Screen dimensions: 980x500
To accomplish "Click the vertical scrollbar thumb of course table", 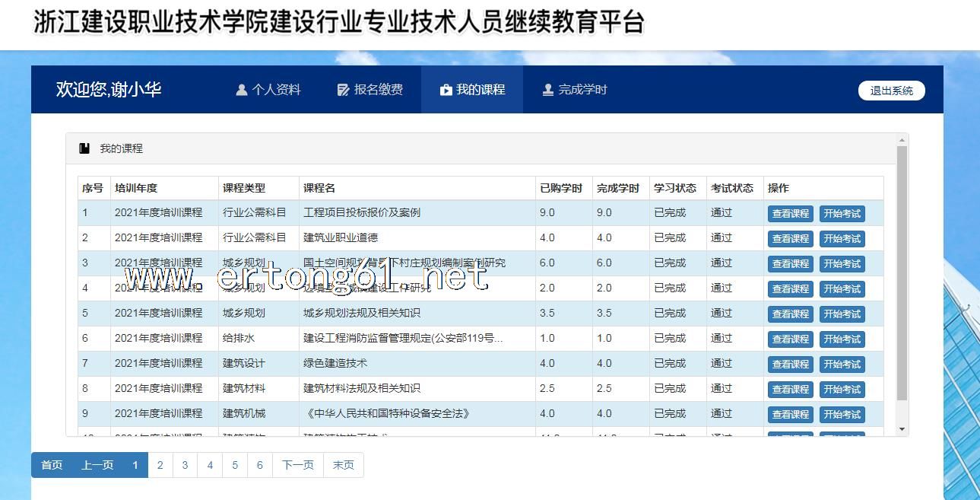I will coord(902,272).
